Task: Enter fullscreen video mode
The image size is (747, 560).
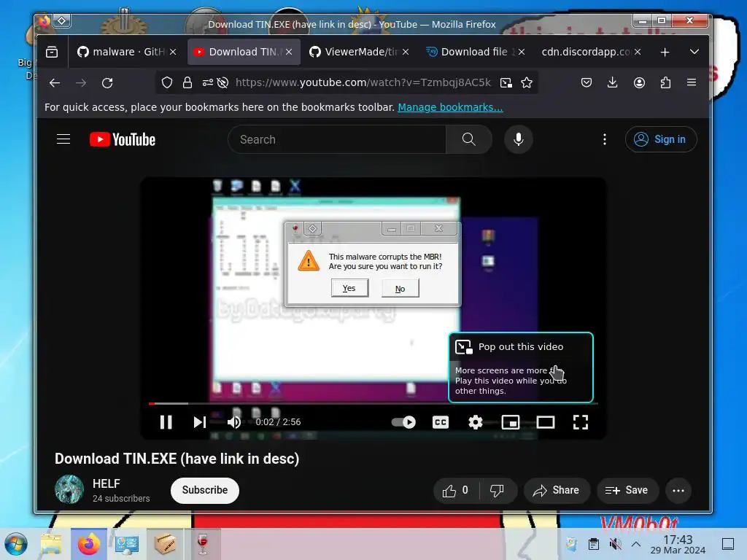Action: coord(580,422)
